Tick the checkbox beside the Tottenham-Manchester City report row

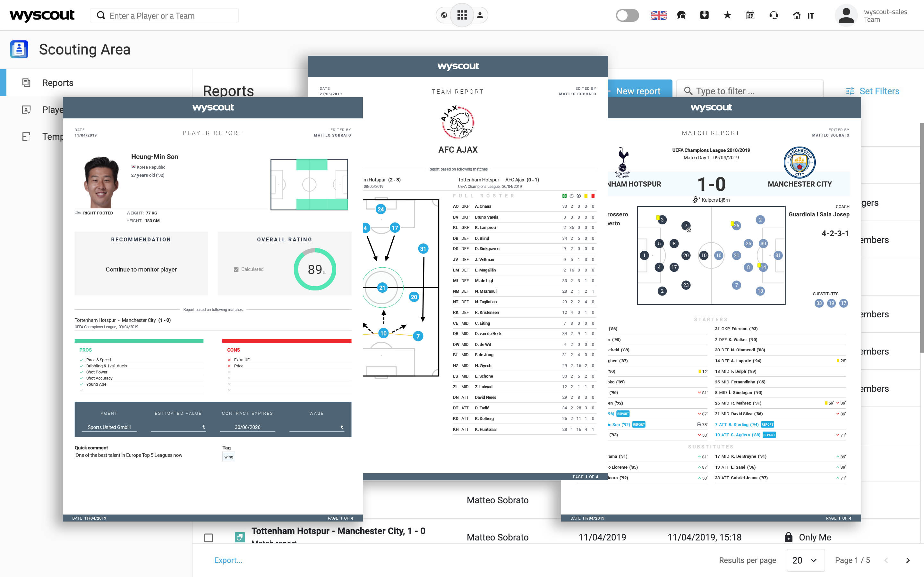[209, 538]
